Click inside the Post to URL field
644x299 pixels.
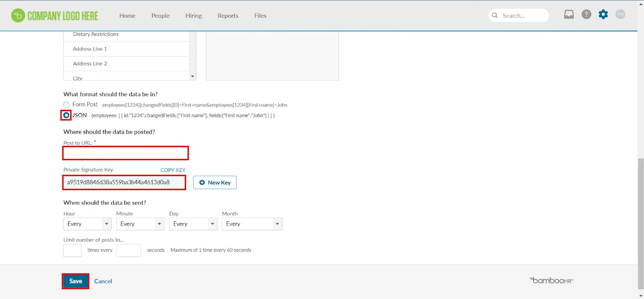pos(125,153)
